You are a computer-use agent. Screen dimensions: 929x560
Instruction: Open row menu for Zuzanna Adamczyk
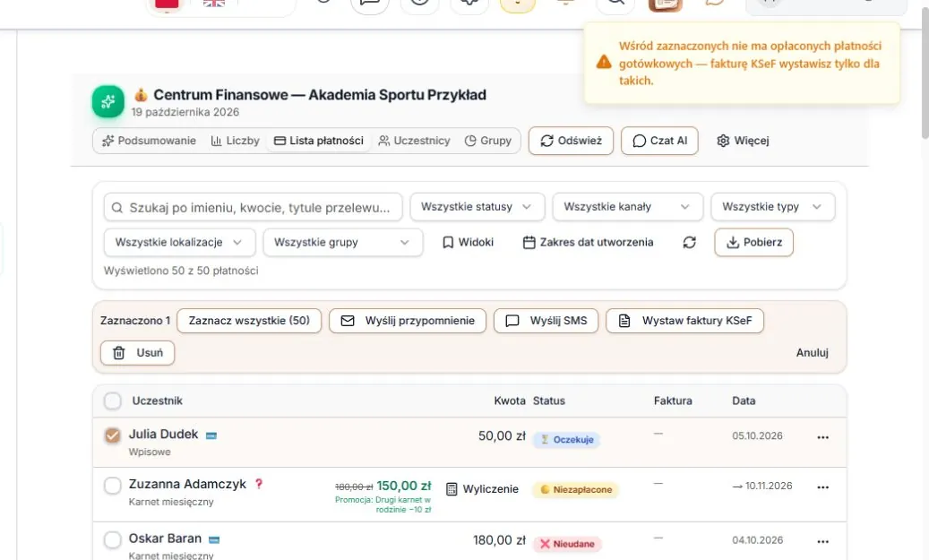[x=822, y=487]
